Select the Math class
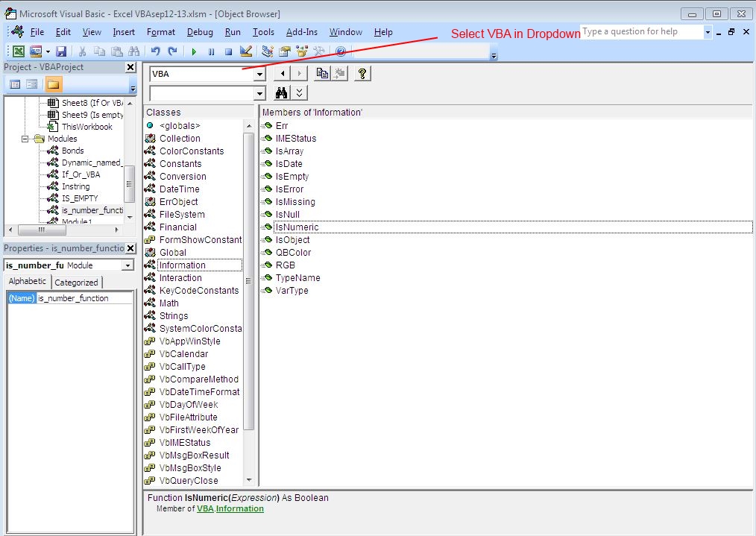Viewport: 756px width, 536px height. pos(168,303)
